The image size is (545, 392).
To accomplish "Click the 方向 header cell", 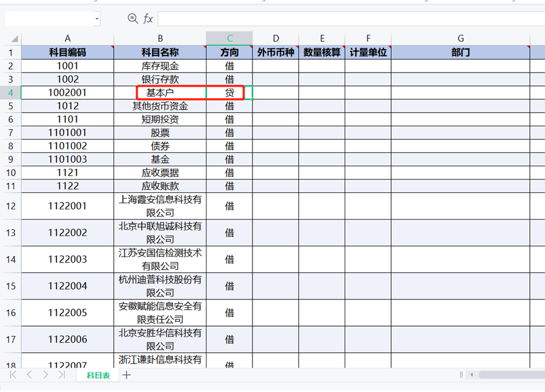I will coord(230,53).
